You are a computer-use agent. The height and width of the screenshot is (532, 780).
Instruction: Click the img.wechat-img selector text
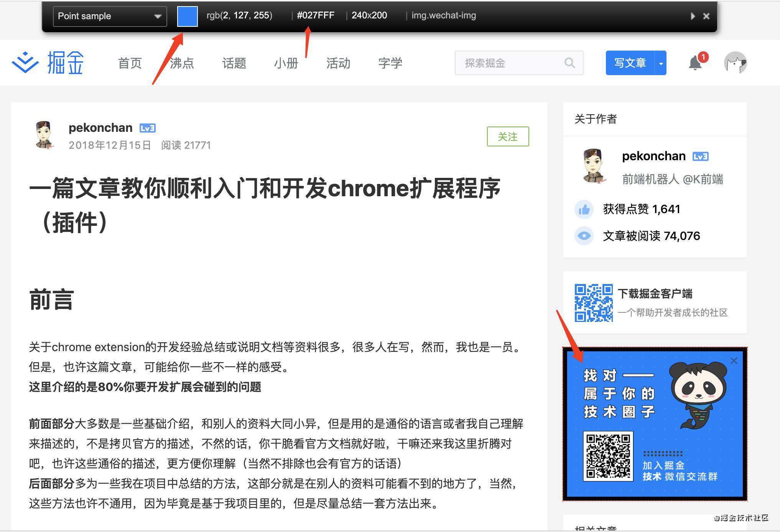(x=444, y=16)
